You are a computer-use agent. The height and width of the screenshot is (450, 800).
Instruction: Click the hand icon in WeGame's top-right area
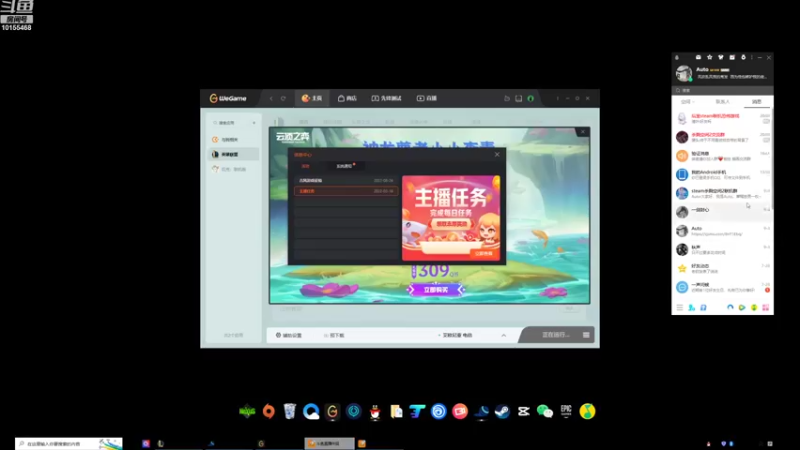[507, 98]
